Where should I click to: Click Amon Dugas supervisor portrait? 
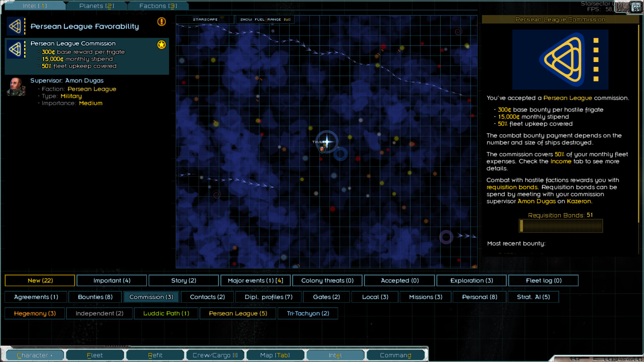point(16,87)
